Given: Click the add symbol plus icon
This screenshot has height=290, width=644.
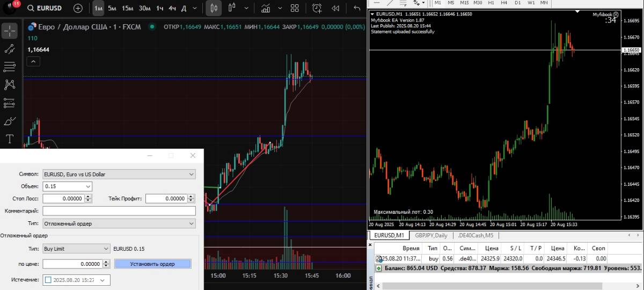Looking at the screenshot, I should tap(78, 8).
